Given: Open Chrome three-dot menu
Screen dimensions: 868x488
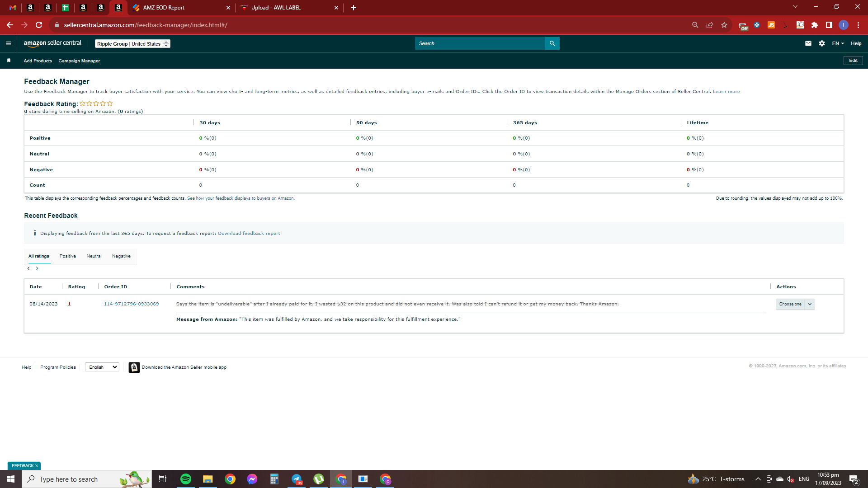Looking at the screenshot, I should (858, 25).
